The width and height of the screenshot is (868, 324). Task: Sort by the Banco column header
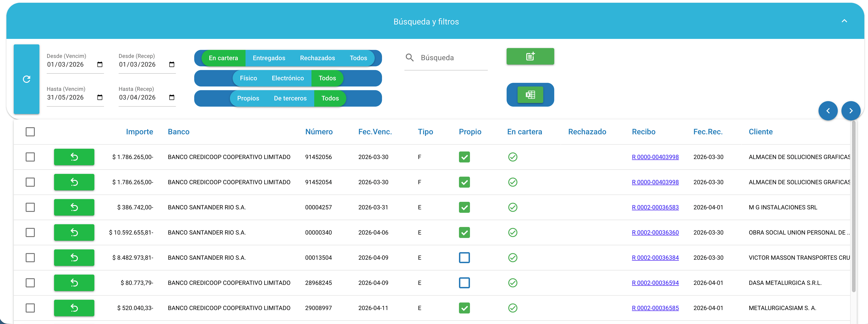[x=179, y=132]
